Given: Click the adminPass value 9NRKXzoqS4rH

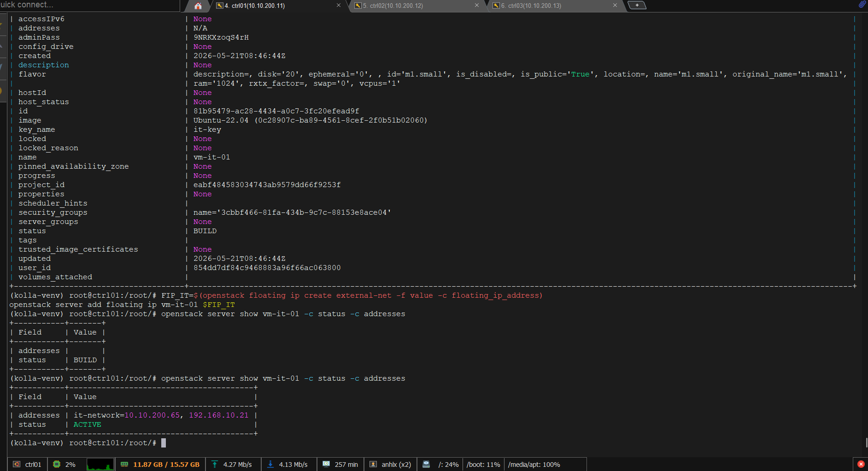Looking at the screenshot, I should (x=221, y=37).
